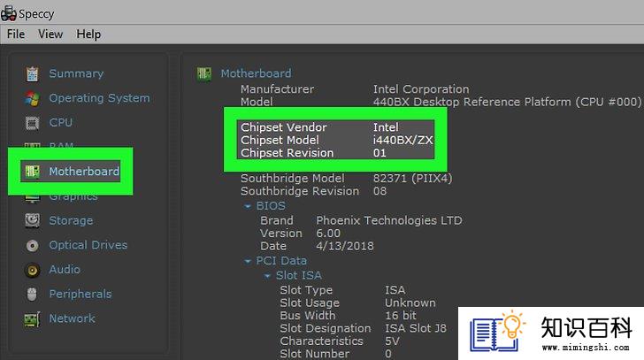
Task: Open the Network section
Action: (72, 318)
